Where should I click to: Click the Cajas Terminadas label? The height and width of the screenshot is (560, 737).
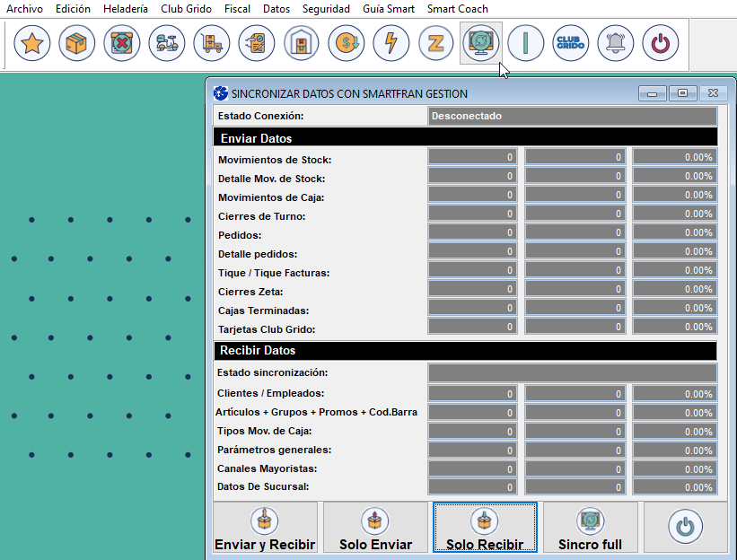[x=263, y=311]
